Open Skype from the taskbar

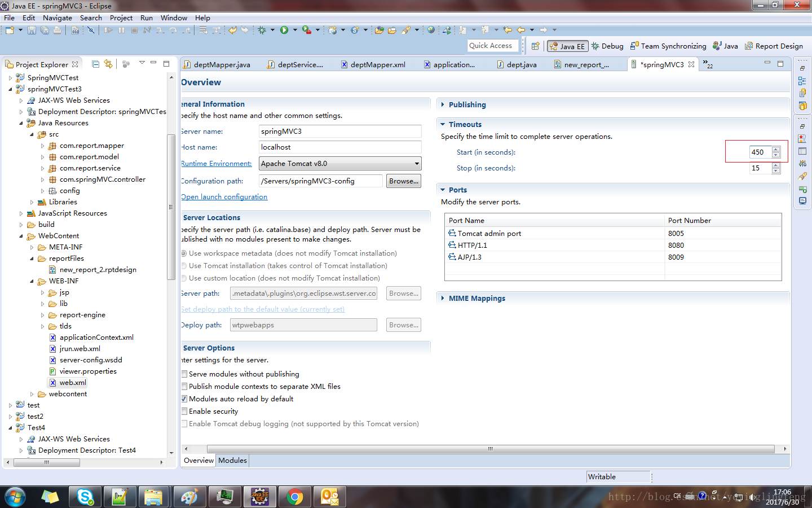click(x=85, y=497)
